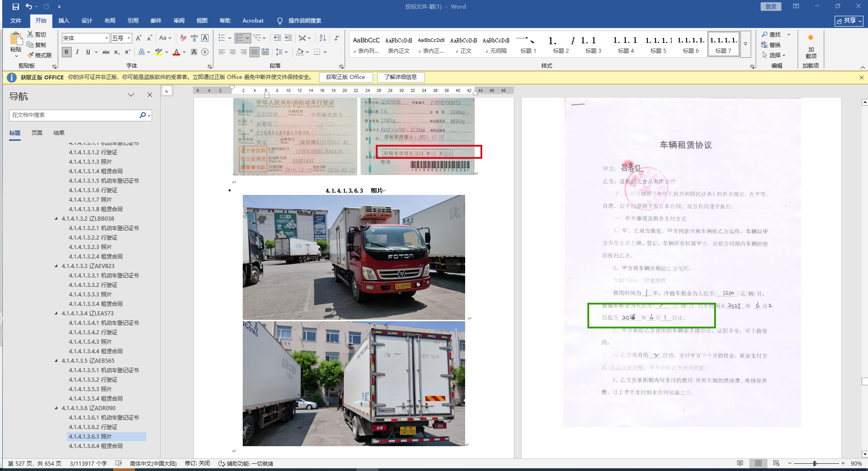
Task: Click the Save icon in title bar
Action: (x=16, y=7)
